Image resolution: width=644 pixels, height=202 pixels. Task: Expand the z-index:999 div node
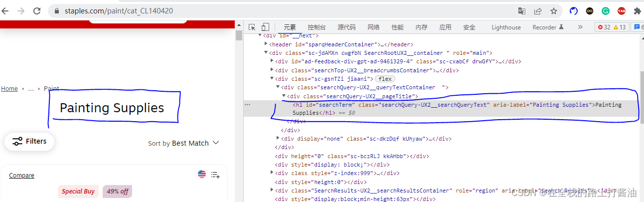pyautogui.click(x=272, y=173)
